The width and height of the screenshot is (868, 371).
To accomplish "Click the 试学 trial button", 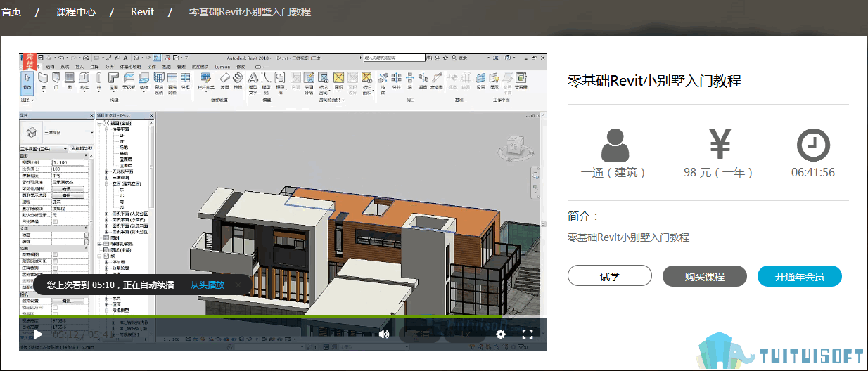I will click(610, 276).
